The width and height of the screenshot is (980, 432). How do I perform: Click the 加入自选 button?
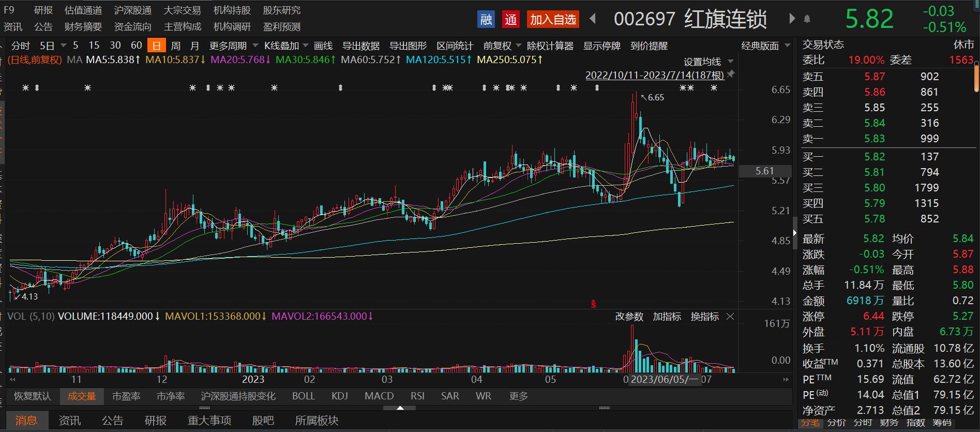click(x=553, y=20)
